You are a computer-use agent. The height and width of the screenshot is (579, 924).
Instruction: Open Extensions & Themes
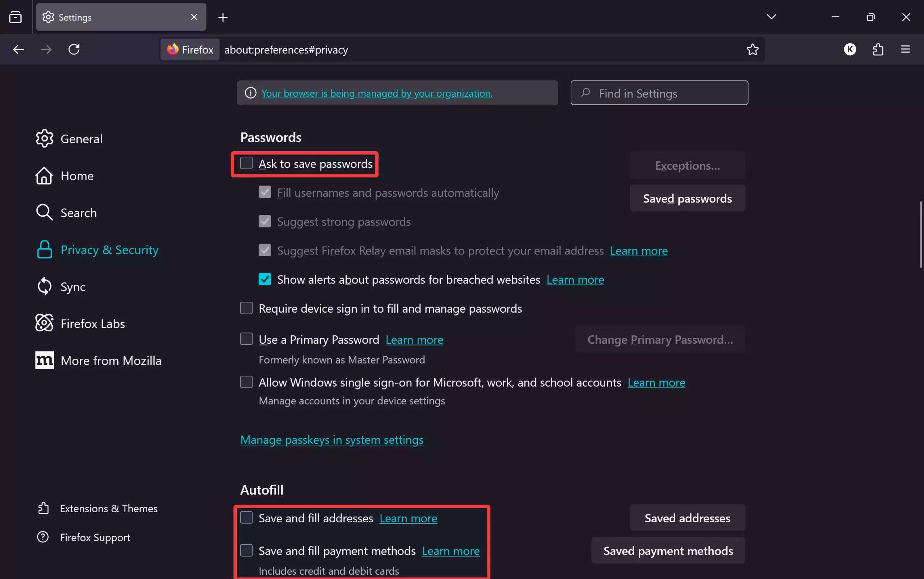pos(108,508)
